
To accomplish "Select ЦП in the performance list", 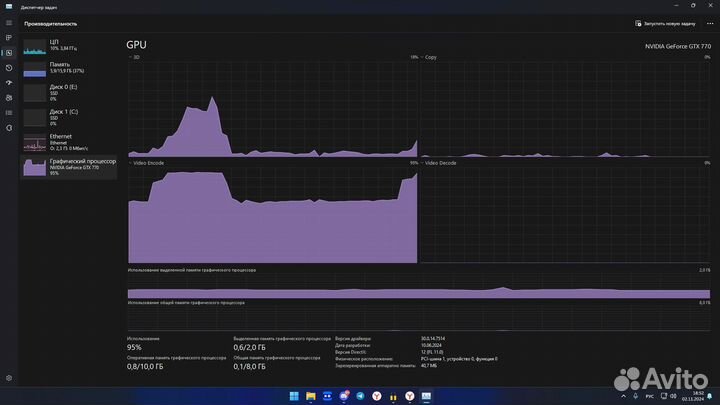I will click(69, 45).
